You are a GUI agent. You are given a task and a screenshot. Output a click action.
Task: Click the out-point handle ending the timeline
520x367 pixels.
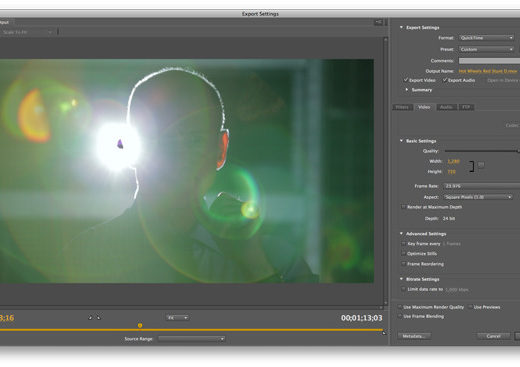(x=384, y=332)
